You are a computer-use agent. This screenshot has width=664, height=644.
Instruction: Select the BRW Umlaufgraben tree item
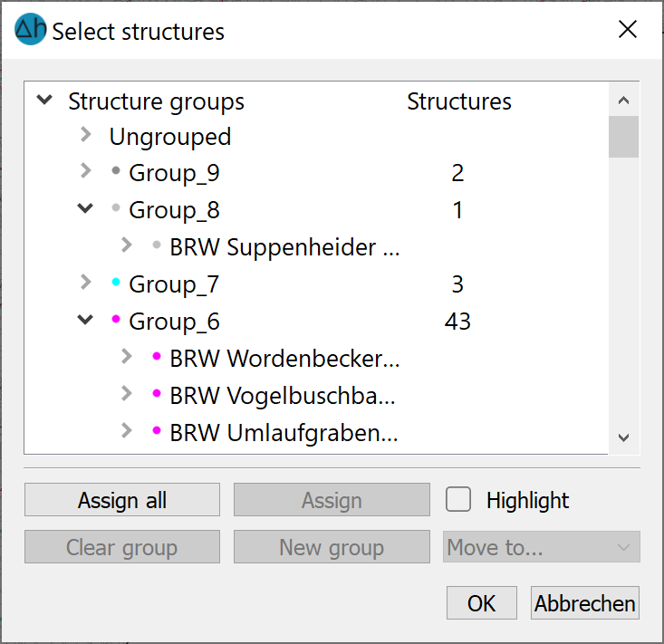(284, 433)
